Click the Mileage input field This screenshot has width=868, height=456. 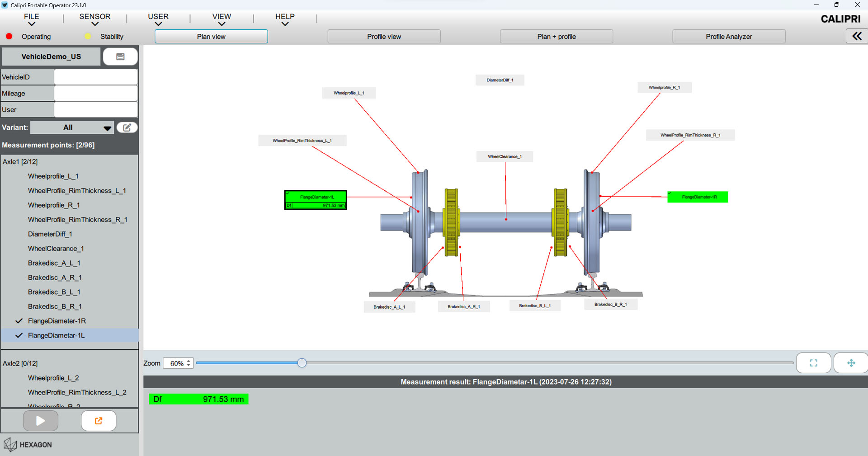tap(96, 93)
